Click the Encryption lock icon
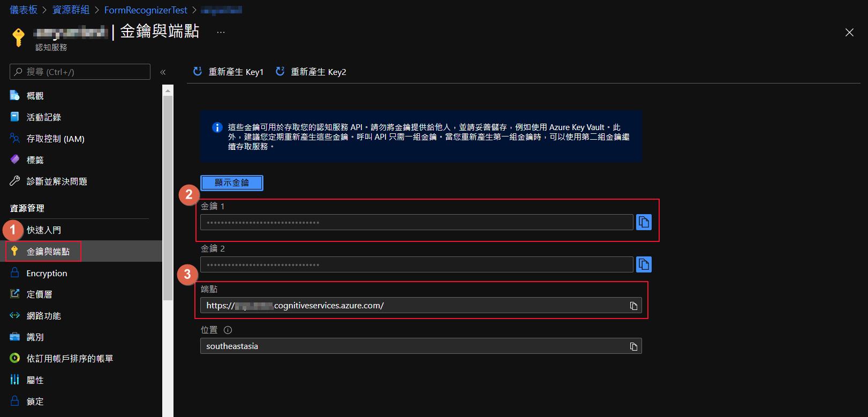This screenshot has width=868, height=417. [15, 272]
